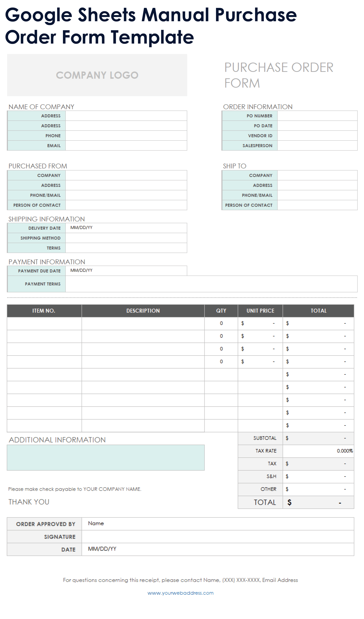The width and height of the screenshot is (364, 619).
Task: Select the TERMS input cell under Shipping Information
Action: click(126, 248)
